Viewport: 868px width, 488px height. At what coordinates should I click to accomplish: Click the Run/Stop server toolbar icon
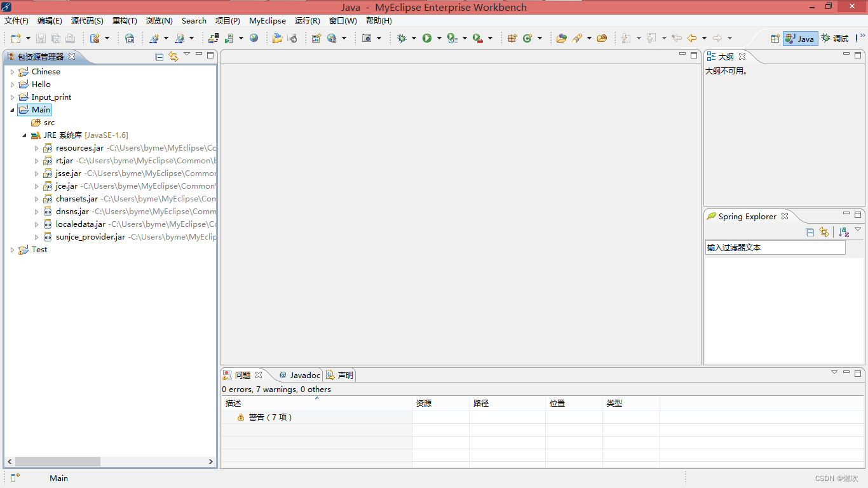[x=229, y=38]
